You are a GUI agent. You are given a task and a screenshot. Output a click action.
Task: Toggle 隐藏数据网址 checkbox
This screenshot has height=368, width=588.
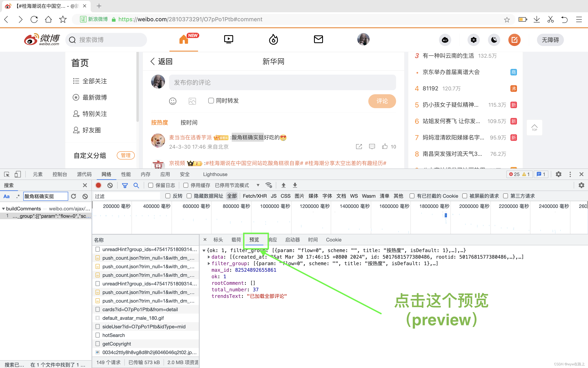[x=189, y=196]
